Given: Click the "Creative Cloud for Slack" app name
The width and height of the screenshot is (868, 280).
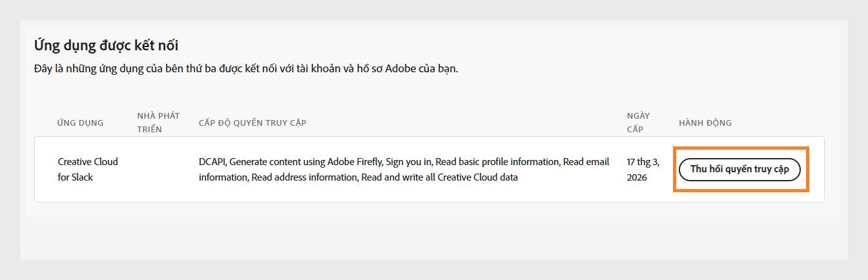Looking at the screenshot, I should (x=88, y=169).
